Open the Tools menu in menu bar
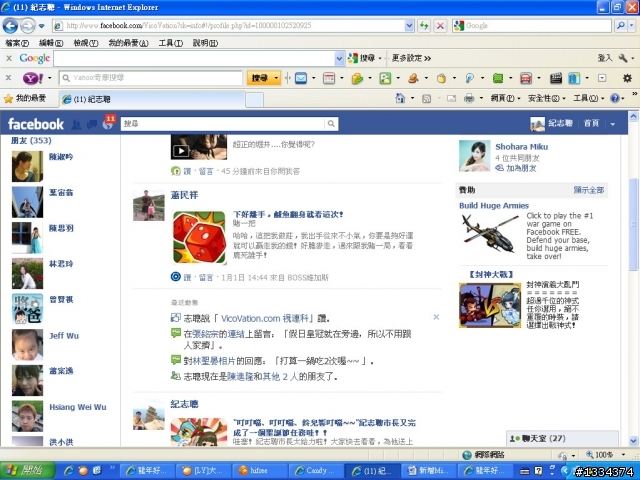 171,43
